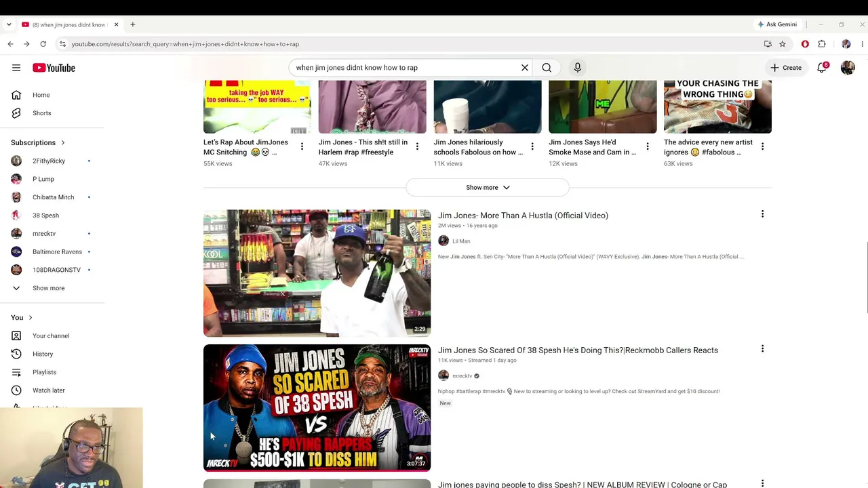Open the 'Let's Rap About JimJones' short thumbnail
868x488 pixels.
[257, 107]
